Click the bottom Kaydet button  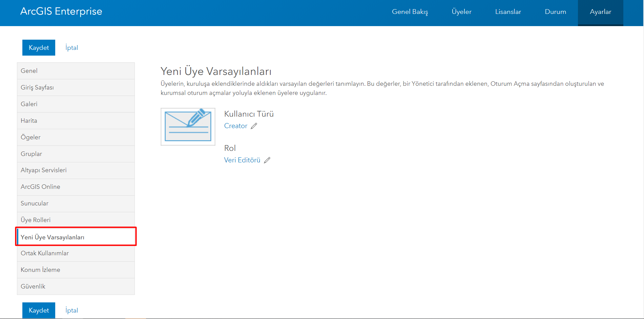(39, 310)
